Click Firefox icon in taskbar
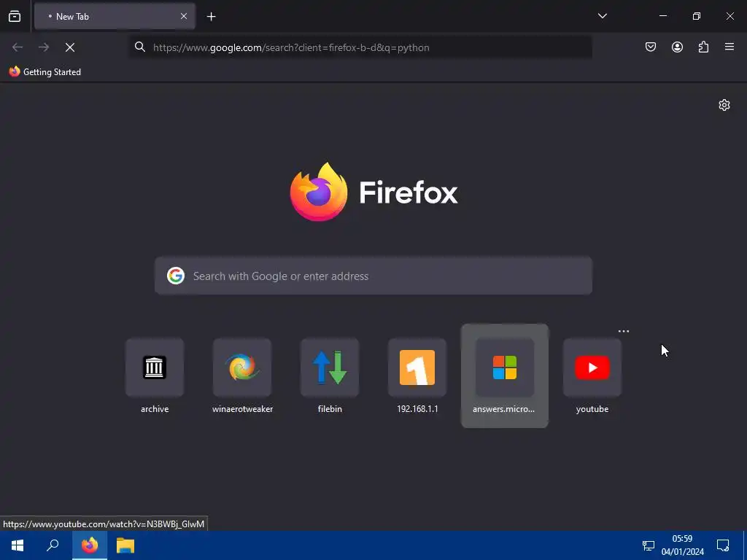 [90, 545]
